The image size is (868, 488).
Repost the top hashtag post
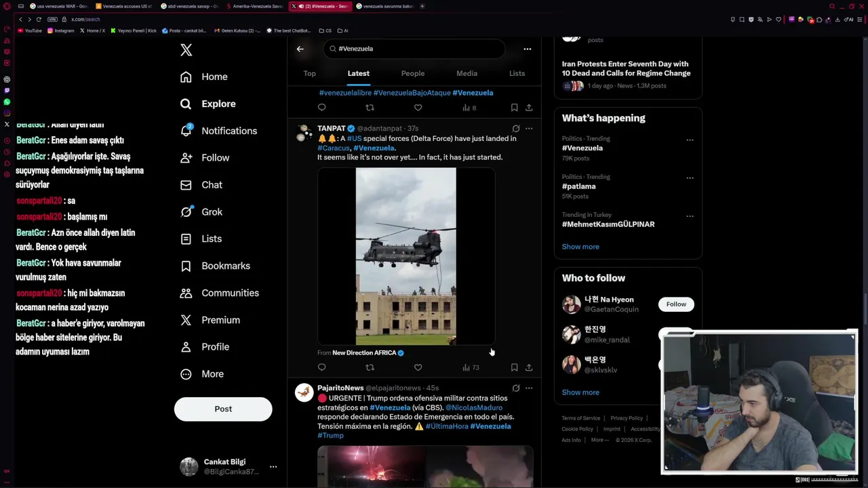point(370,107)
